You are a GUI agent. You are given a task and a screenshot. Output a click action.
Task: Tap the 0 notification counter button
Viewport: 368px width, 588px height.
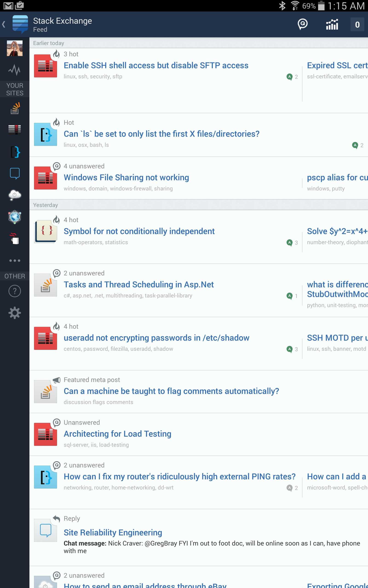357,25
